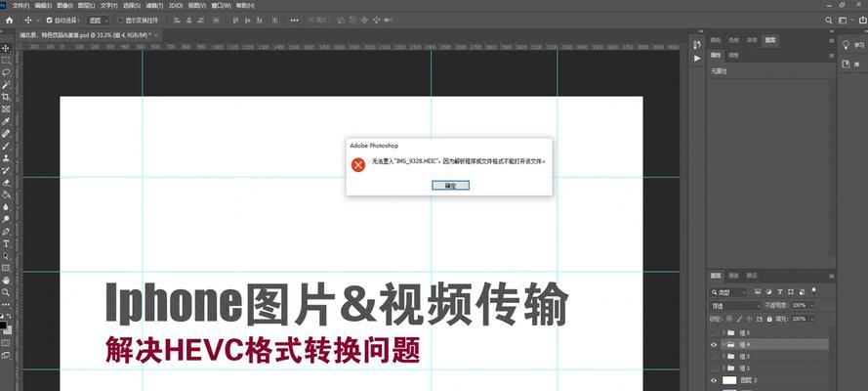
Task: Select the Crop tool
Action: click(6, 97)
